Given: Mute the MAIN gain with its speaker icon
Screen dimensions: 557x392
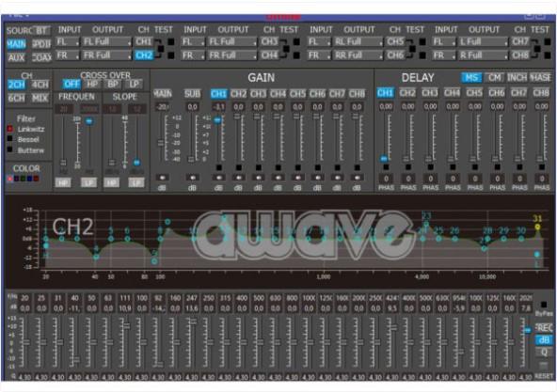Looking at the screenshot, I should coord(163,177).
